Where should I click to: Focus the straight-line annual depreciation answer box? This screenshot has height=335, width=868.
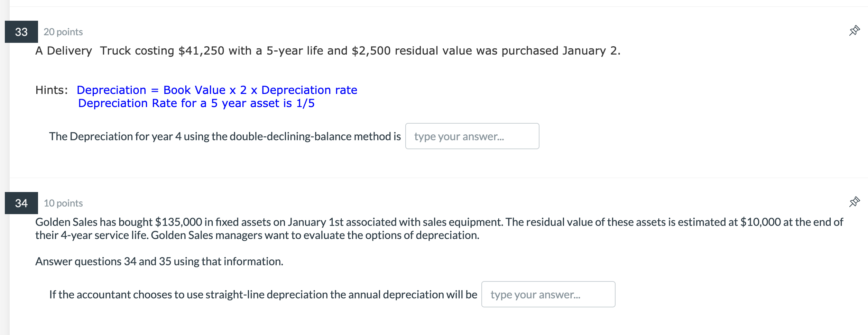pyautogui.click(x=548, y=295)
